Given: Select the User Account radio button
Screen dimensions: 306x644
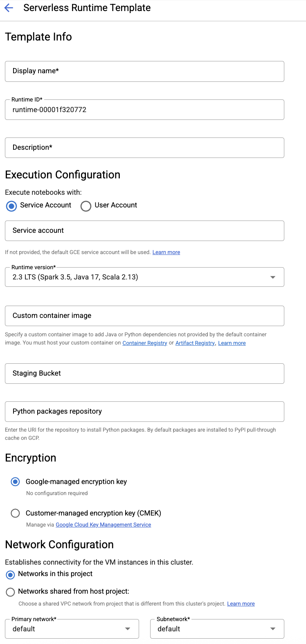Looking at the screenshot, I should click(86, 206).
